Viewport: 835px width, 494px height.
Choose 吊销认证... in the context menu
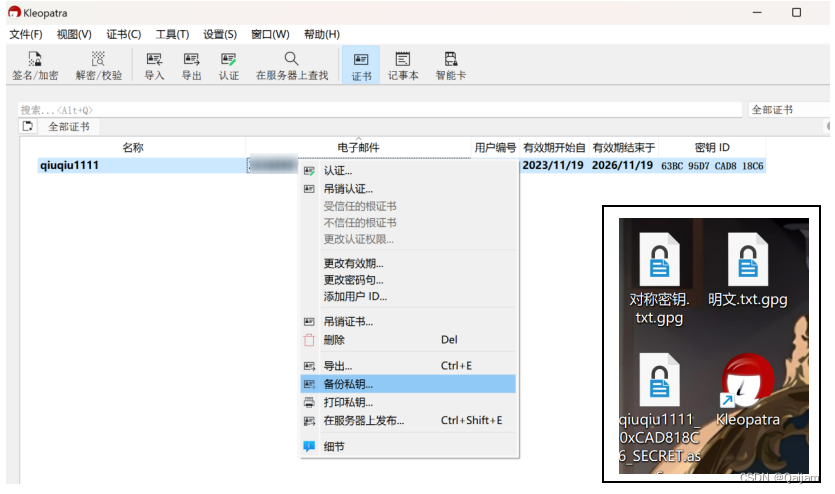[x=408, y=189]
